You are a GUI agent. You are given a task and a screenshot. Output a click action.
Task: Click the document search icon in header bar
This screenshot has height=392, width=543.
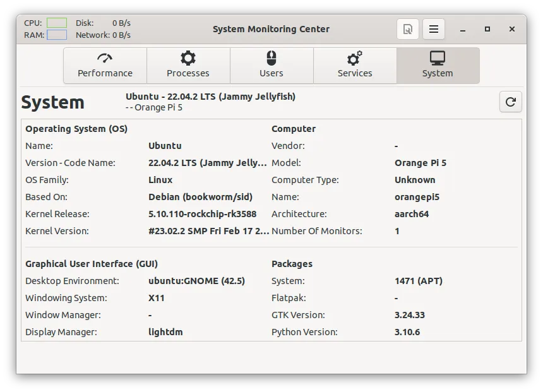[x=408, y=29]
